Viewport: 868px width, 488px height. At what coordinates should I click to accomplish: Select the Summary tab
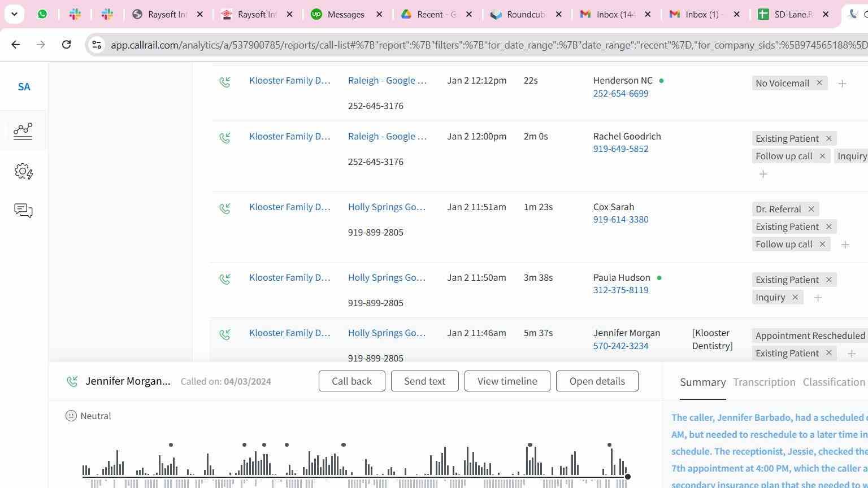(702, 382)
